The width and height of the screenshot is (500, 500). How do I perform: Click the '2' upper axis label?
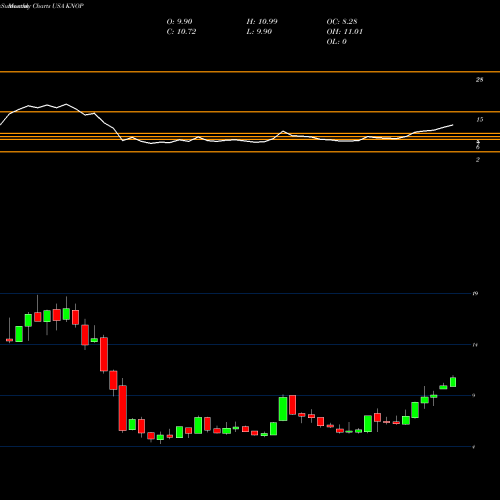(478, 160)
